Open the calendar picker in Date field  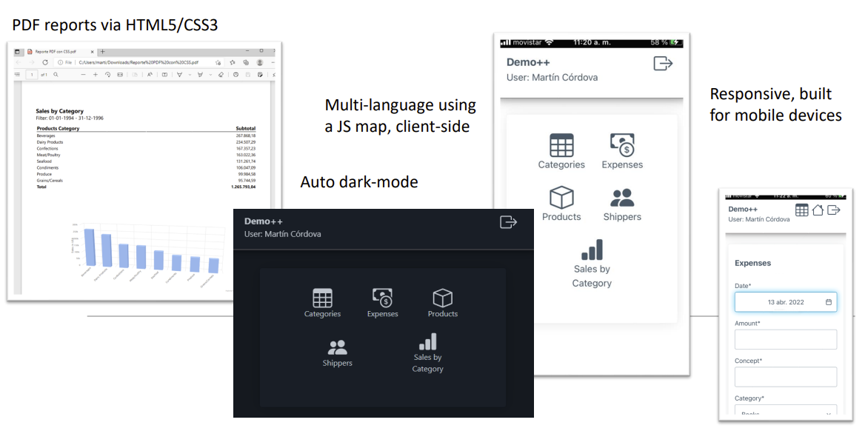tap(829, 302)
